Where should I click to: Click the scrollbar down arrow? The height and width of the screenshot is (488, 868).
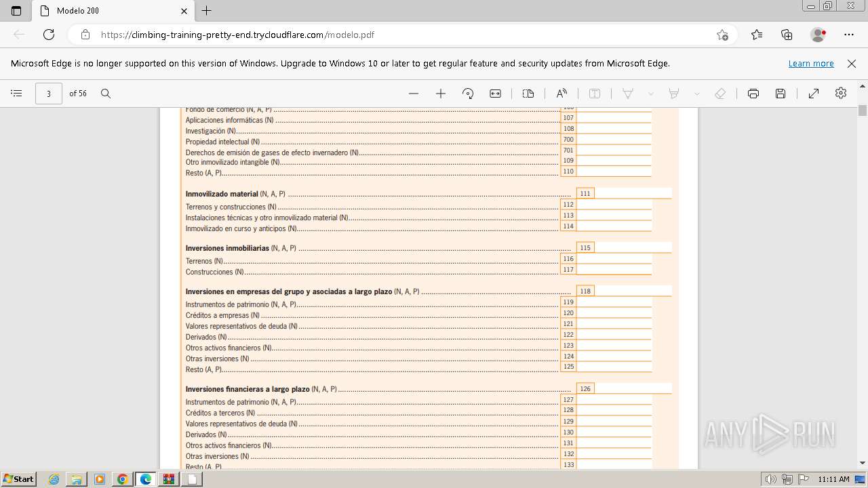(863, 464)
